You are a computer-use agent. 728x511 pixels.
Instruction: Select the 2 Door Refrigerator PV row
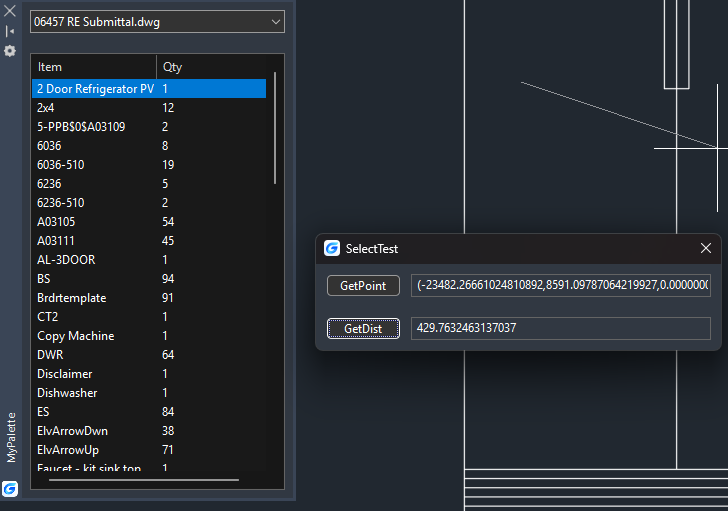[149, 89]
